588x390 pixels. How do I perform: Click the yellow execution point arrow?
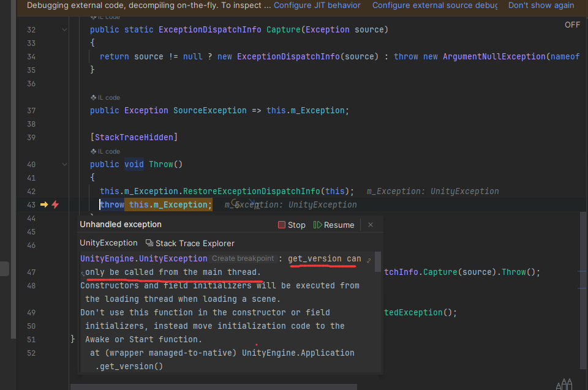[x=44, y=204]
